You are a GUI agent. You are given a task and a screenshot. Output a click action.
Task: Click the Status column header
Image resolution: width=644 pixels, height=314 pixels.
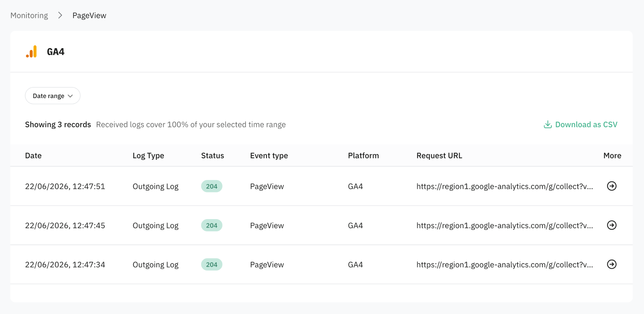(x=213, y=156)
